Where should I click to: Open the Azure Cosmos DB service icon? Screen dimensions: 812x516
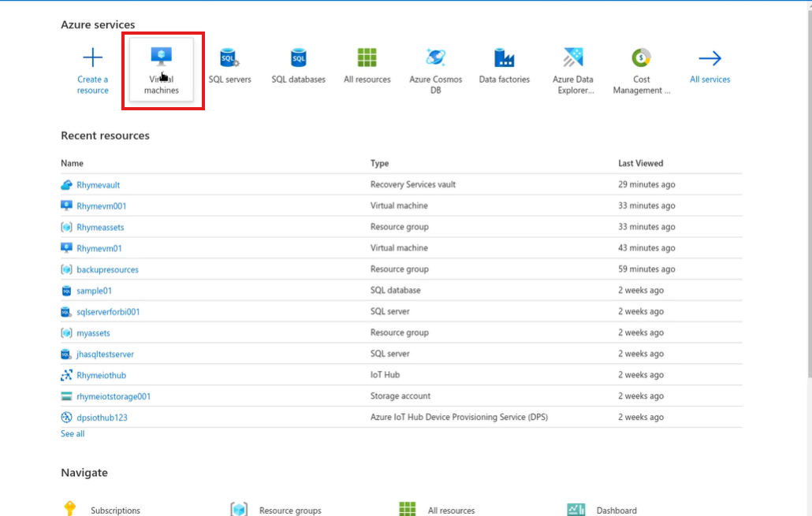pos(435,58)
